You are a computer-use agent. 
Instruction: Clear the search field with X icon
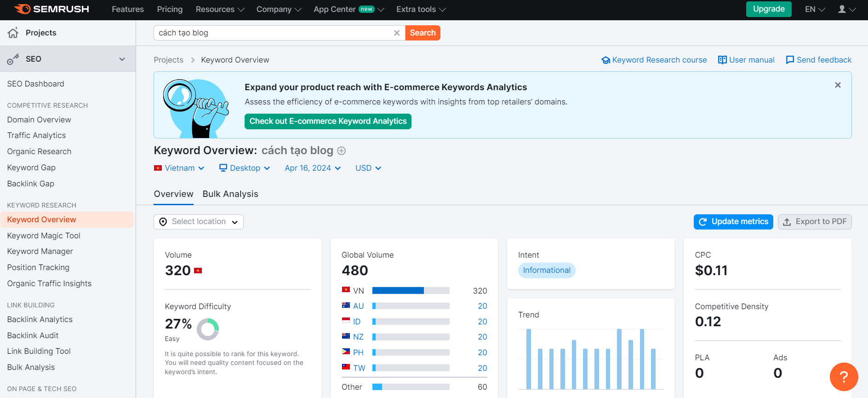397,33
